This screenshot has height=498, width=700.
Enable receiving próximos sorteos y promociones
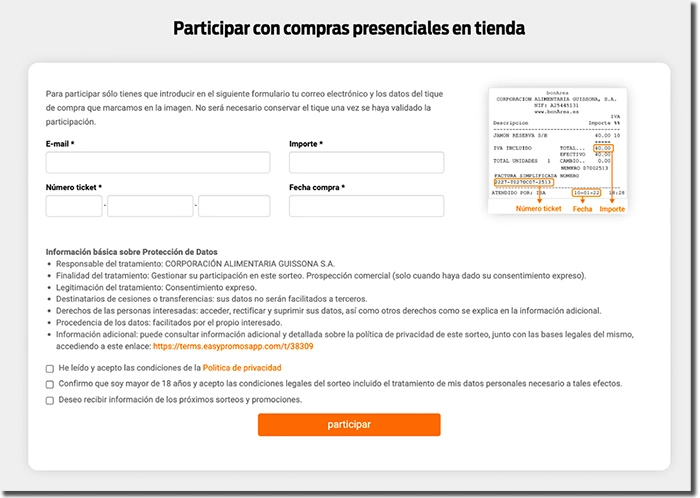click(x=50, y=400)
